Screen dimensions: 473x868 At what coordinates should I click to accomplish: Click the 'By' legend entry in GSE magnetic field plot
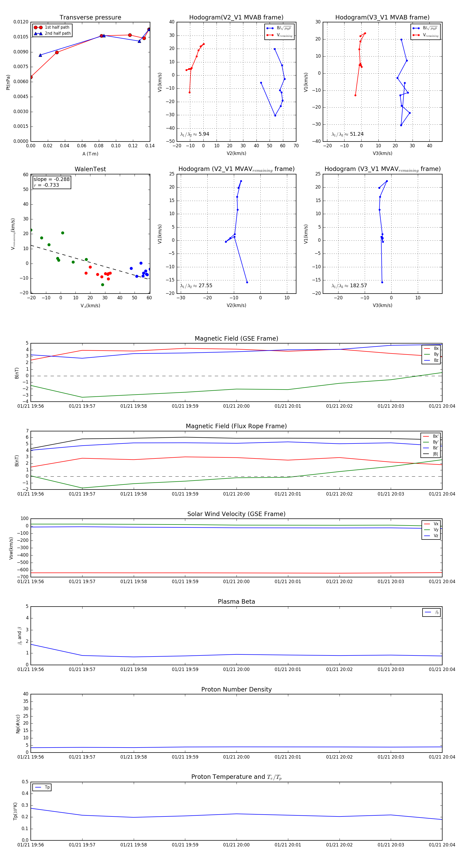431,355
